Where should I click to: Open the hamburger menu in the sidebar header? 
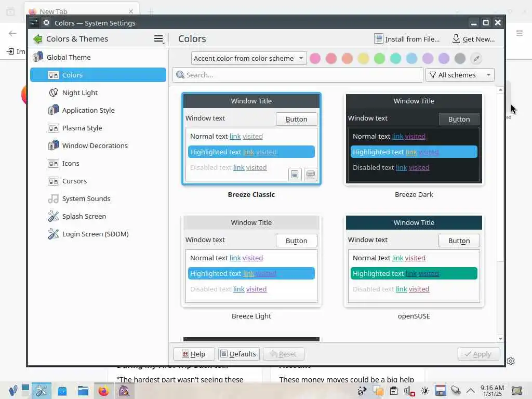(x=158, y=39)
